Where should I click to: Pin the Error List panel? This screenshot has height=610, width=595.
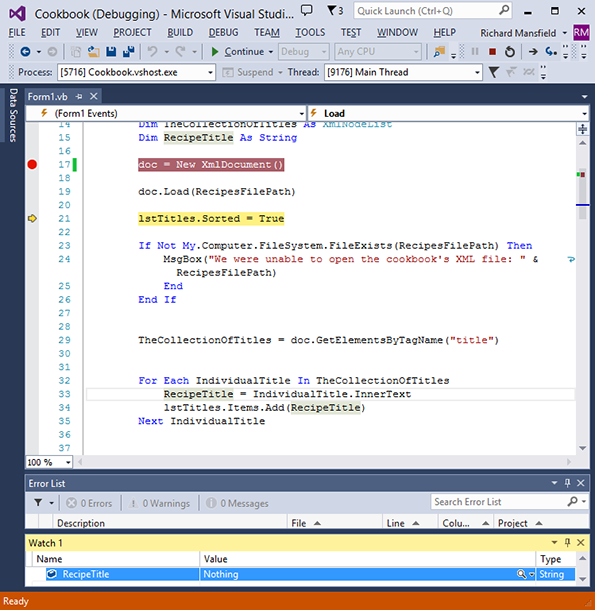coord(567,483)
